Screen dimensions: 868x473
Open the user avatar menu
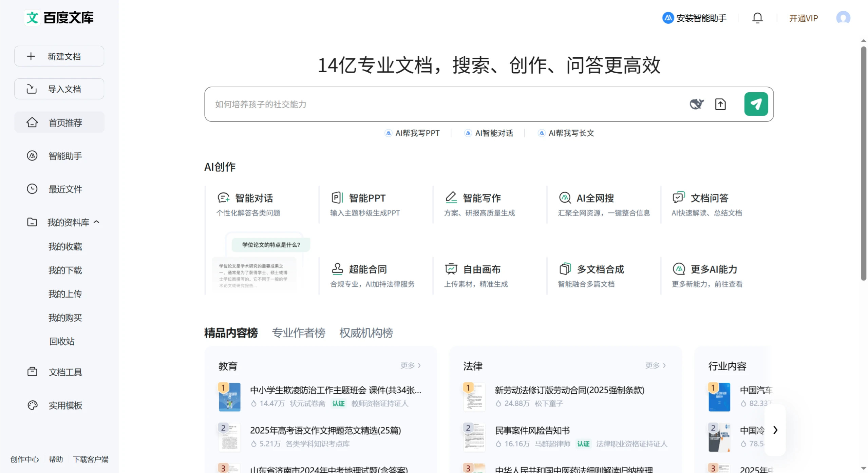pyautogui.click(x=843, y=18)
